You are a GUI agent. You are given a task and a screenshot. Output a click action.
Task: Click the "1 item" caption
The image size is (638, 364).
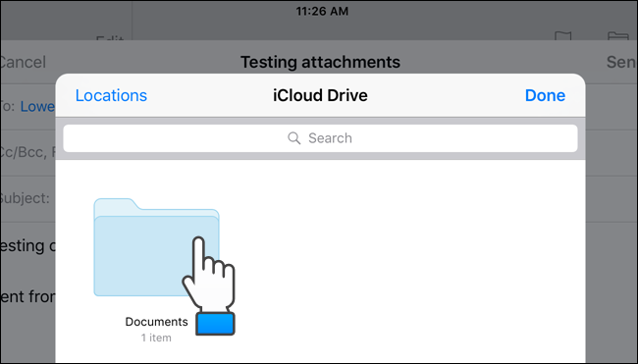(x=156, y=338)
